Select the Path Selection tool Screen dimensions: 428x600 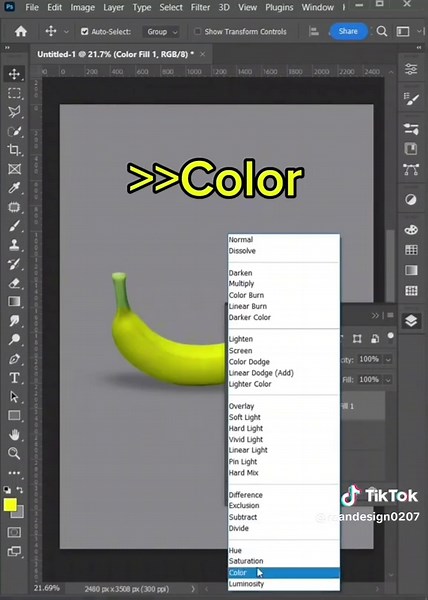click(x=14, y=397)
